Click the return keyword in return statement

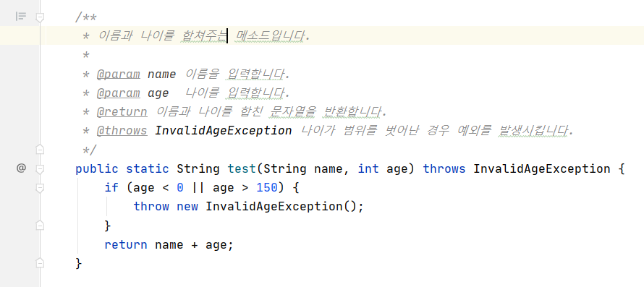tap(126, 245)
